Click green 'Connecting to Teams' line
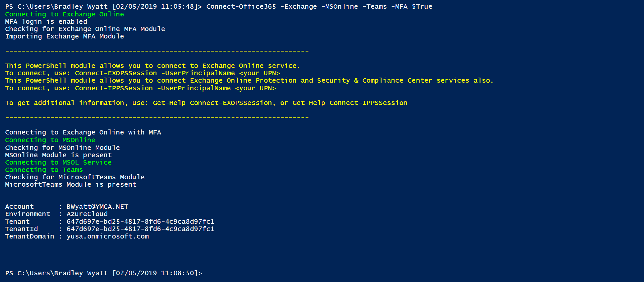 [x=44, y=170]
